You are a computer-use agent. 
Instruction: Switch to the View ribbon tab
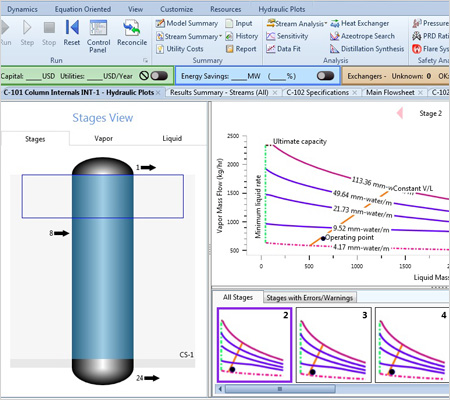tap(135, 9)
